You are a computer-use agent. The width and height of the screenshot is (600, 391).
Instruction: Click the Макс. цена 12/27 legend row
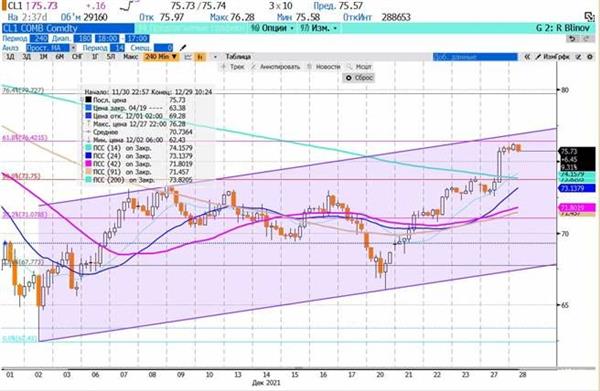coord(137,124)
